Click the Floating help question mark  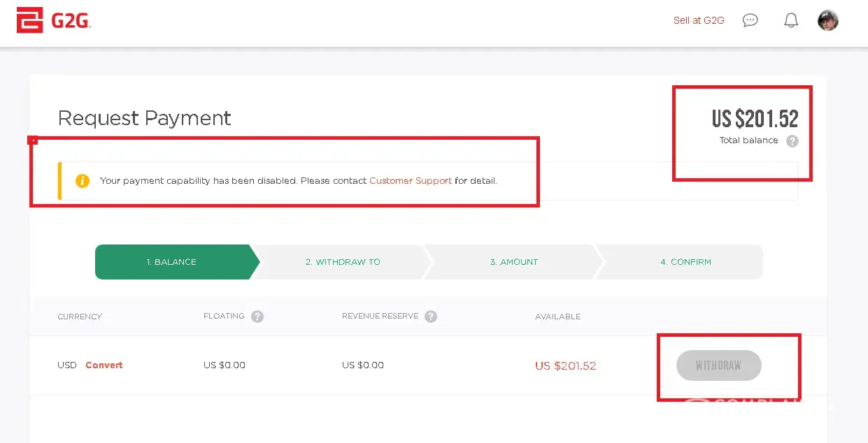click(257, 317)
